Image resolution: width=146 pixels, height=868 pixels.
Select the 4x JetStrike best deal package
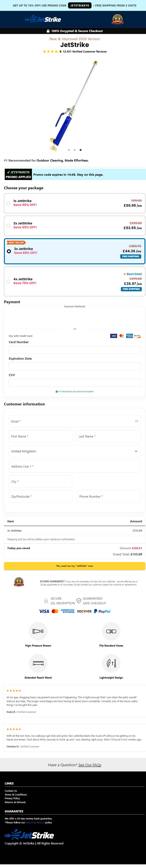[74, 281]
